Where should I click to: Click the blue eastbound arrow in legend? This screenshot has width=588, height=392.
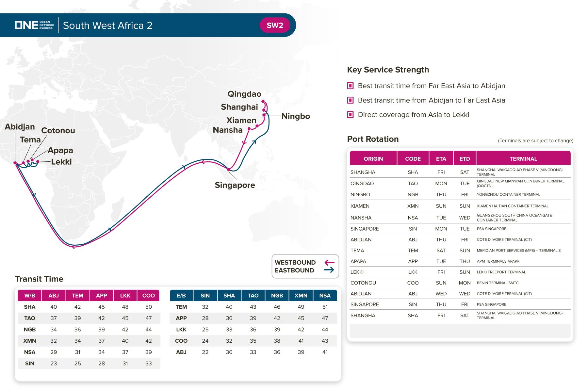click(x=329, y=270)
